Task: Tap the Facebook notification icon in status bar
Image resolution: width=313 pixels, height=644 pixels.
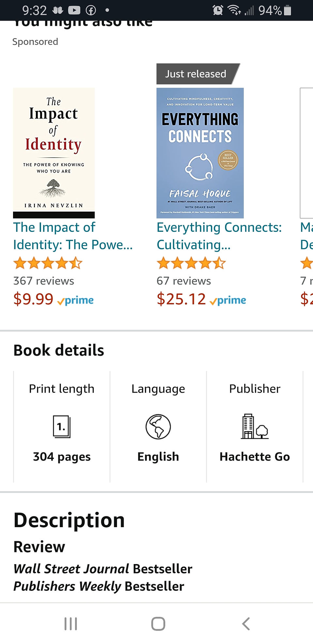Action: click(91, 10)
